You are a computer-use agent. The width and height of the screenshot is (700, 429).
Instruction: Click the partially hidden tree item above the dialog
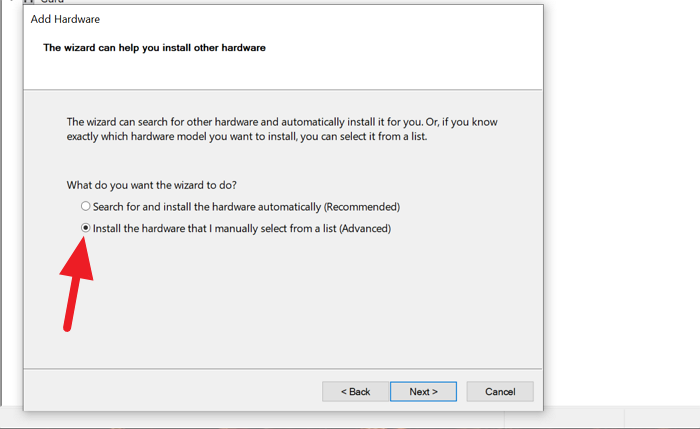point(50,2)
